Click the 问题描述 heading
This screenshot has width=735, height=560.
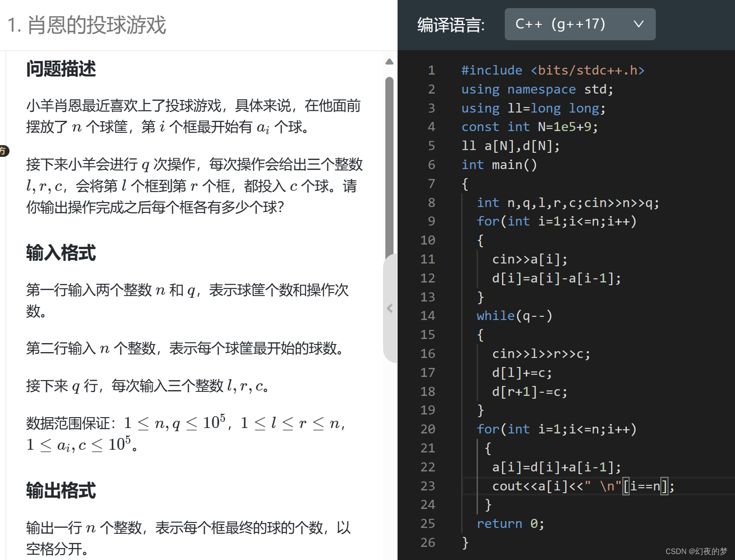61,69
